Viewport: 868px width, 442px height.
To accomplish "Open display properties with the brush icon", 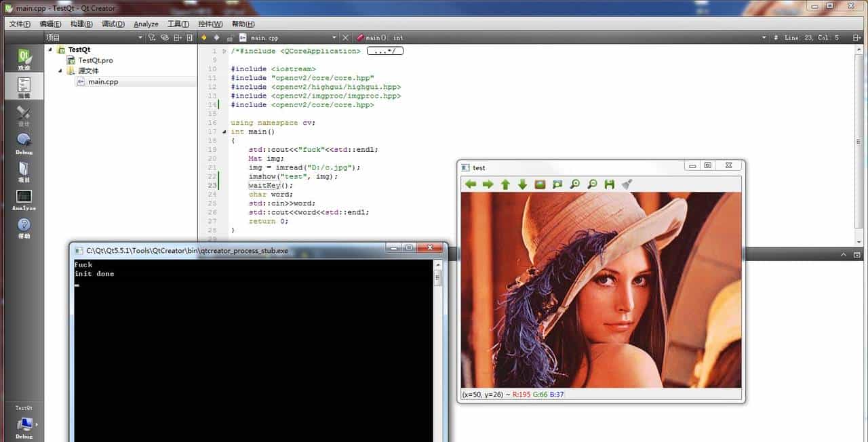I will tap(627, 184).
